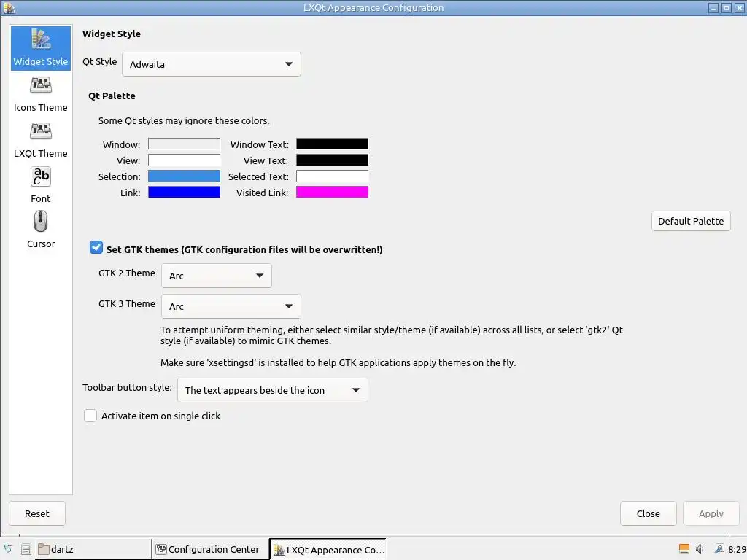Switch to Configuration Center taskbar window
The width and height of the screenshot is (747, 560).
[x=210, y=549]
